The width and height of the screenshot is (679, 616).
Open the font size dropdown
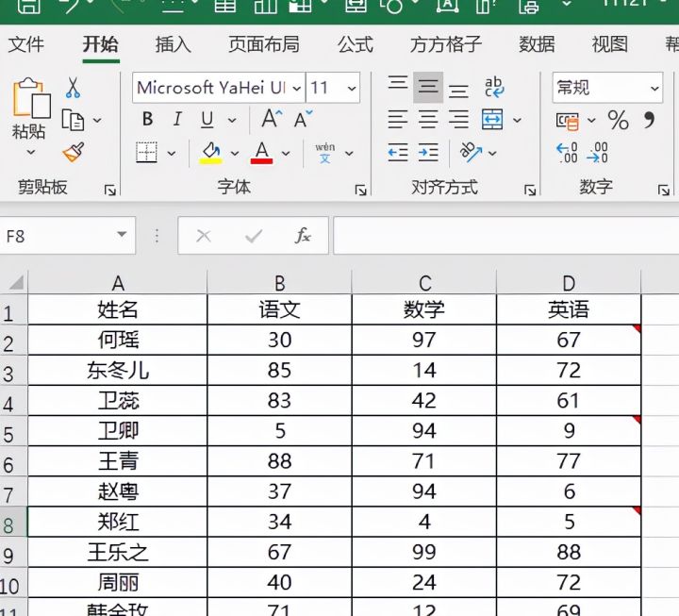point(351,89)
